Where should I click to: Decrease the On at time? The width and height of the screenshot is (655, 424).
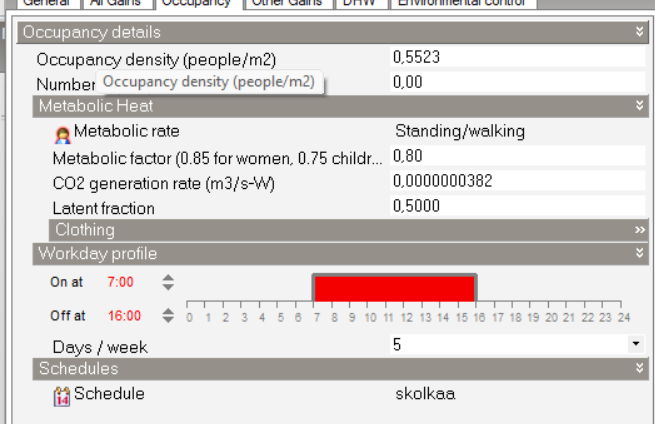168,287
